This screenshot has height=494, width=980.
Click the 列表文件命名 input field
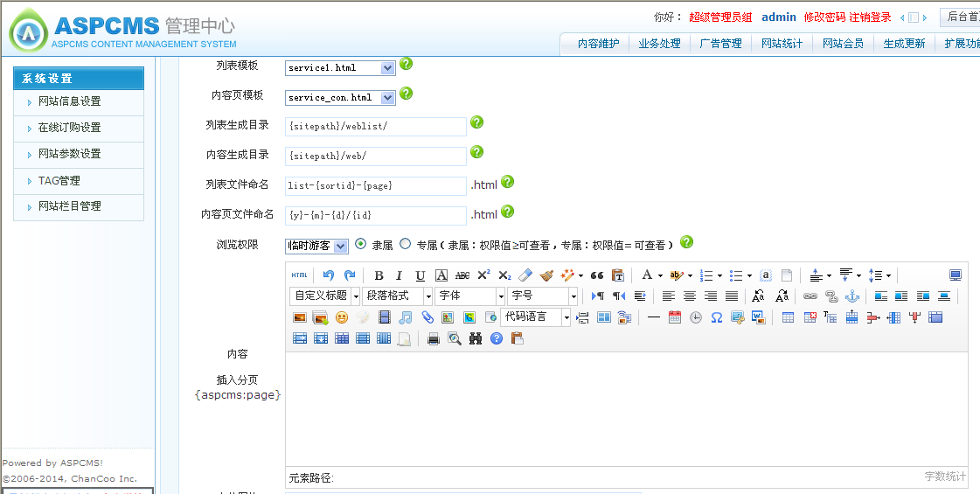tap(376, 185)
